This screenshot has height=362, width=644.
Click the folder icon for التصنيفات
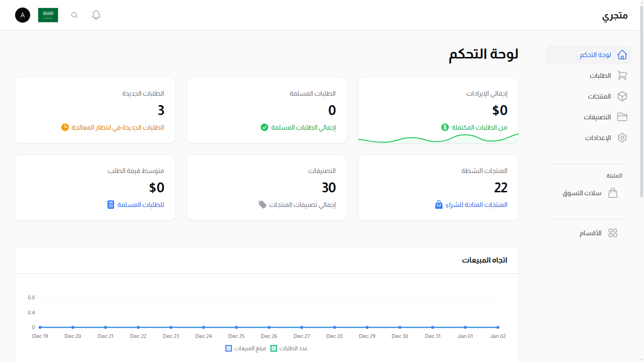[x=622, y=117]
